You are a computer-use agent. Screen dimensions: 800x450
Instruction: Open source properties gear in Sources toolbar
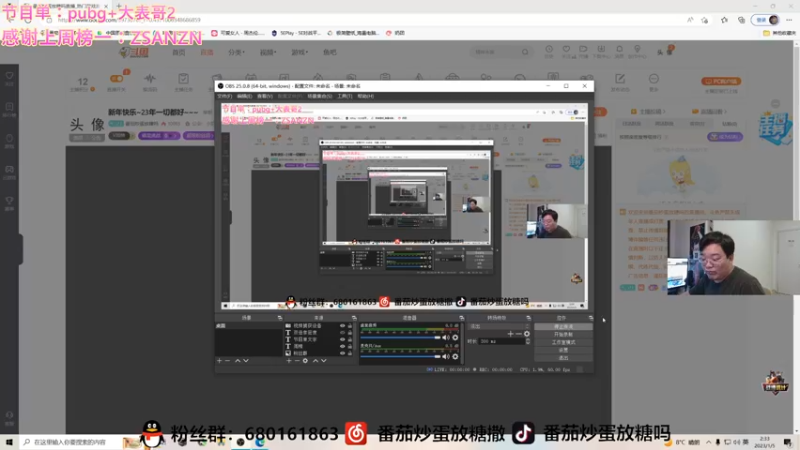305,361
